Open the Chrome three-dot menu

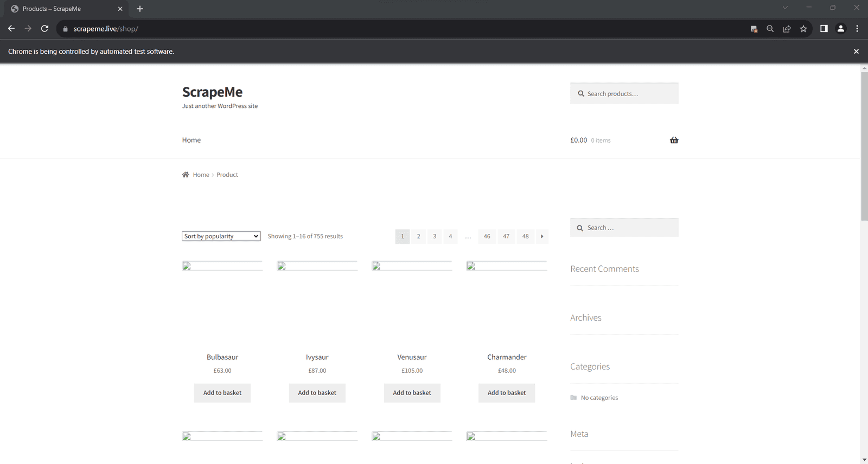tap(857, 29)
